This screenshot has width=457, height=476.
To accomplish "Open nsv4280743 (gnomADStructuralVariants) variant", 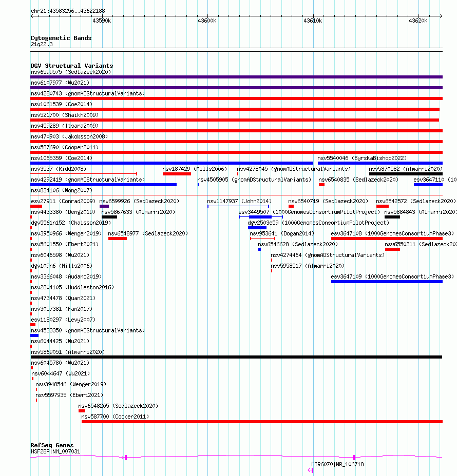I will [88, 93].
